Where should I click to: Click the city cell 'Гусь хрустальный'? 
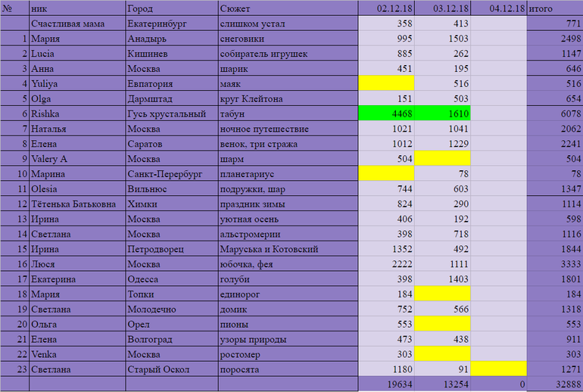171,114
